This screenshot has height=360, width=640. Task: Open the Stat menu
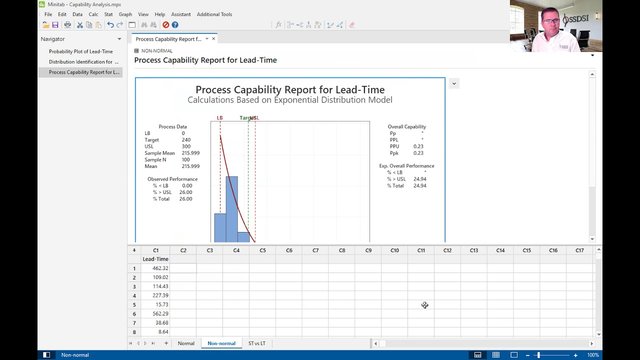[108, 14]
